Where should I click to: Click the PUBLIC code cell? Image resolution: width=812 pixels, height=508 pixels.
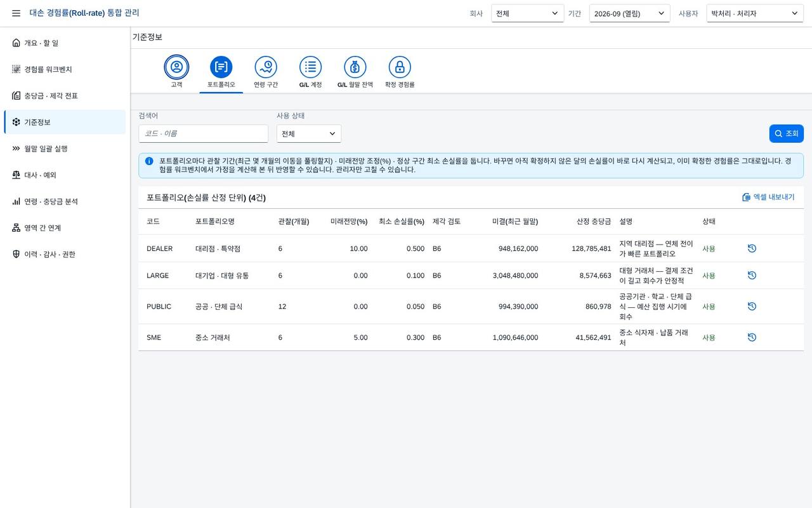click(x=159, y=307)
